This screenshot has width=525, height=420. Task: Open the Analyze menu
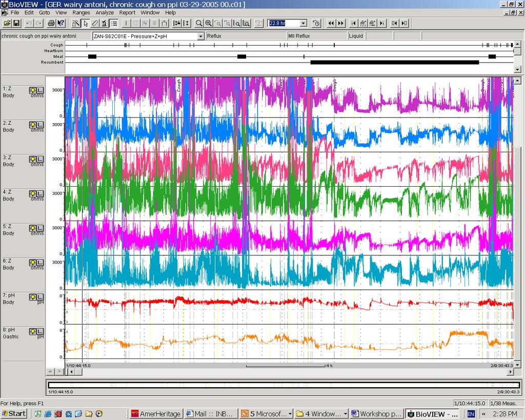click(x=105, y=12)
